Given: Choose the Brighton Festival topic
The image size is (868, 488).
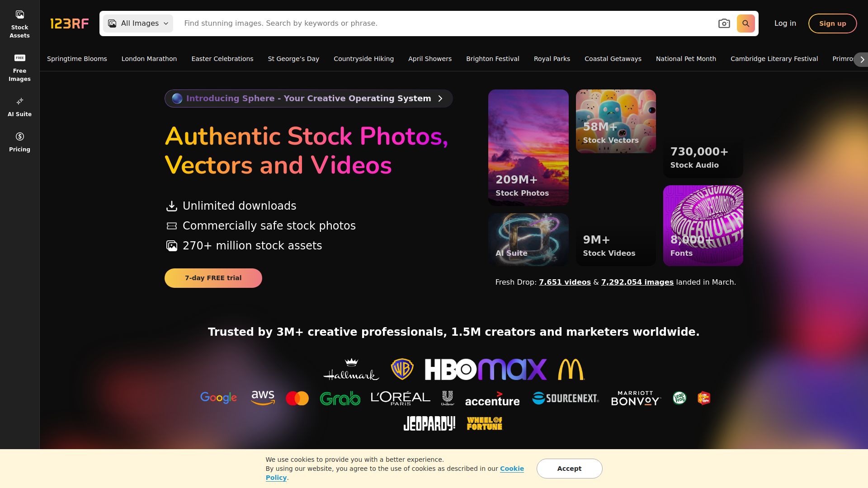Looking at the screenshot, I should (492, 59).
